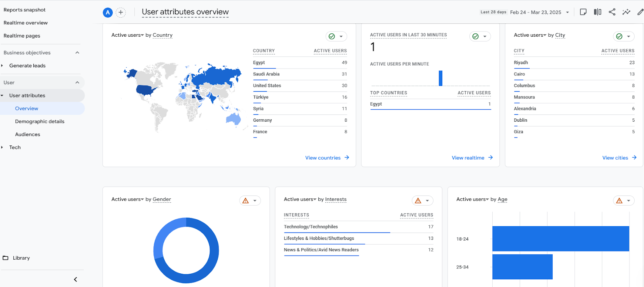Click the edit comparisons columns icon
This screenshot has height=287, width=644.
pos(598,12)
